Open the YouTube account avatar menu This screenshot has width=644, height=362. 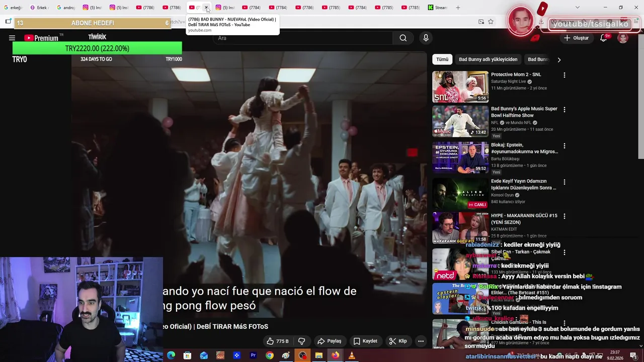point(623,38)
